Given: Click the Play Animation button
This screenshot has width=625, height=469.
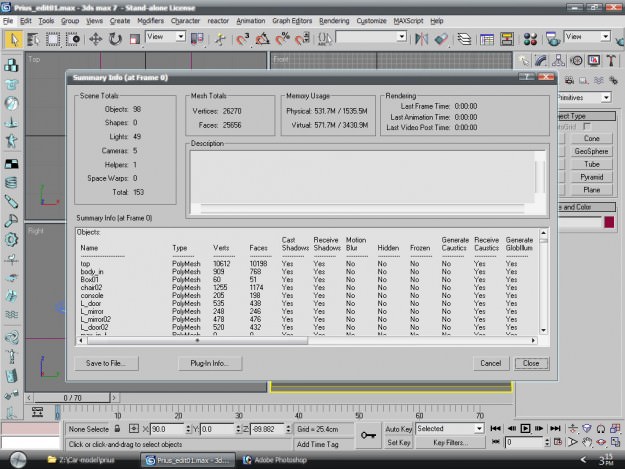Looking at the screenshot, I should pos(525,429).
